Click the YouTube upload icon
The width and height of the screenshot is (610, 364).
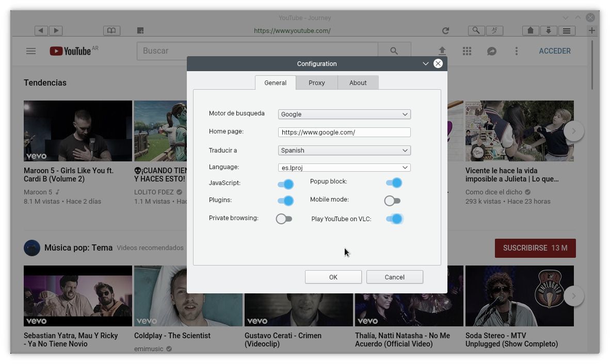point(442,51)
